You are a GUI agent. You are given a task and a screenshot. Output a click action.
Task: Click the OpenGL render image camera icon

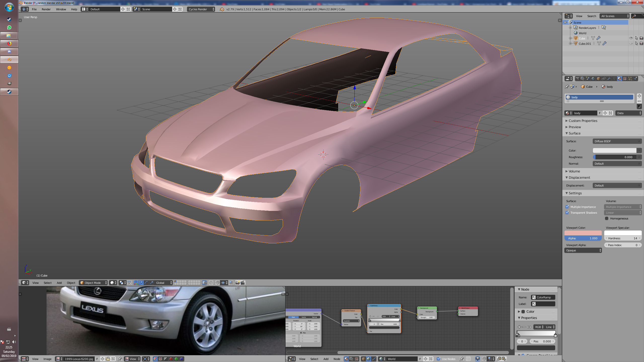pyautogui.click(x=237, y=283)
